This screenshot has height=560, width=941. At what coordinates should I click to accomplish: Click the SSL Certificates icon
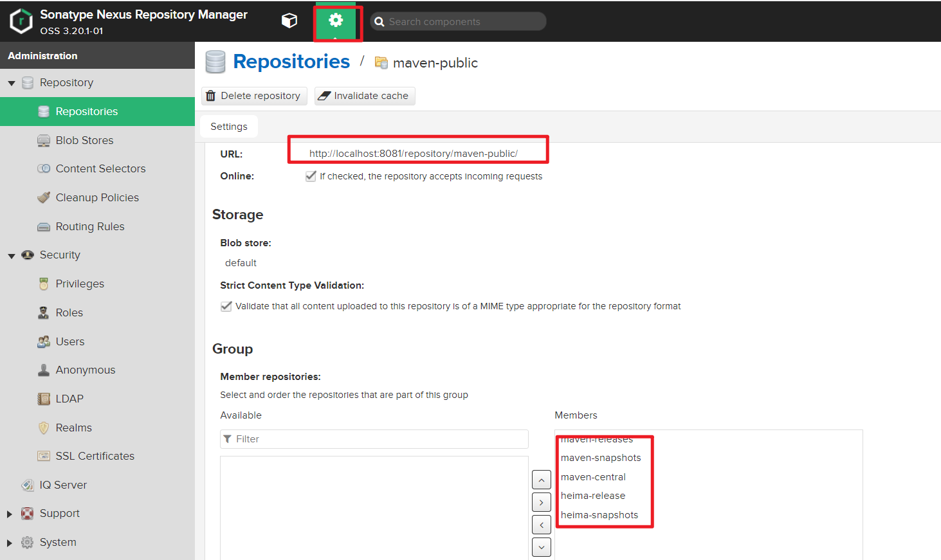click(x=44, y=456)
